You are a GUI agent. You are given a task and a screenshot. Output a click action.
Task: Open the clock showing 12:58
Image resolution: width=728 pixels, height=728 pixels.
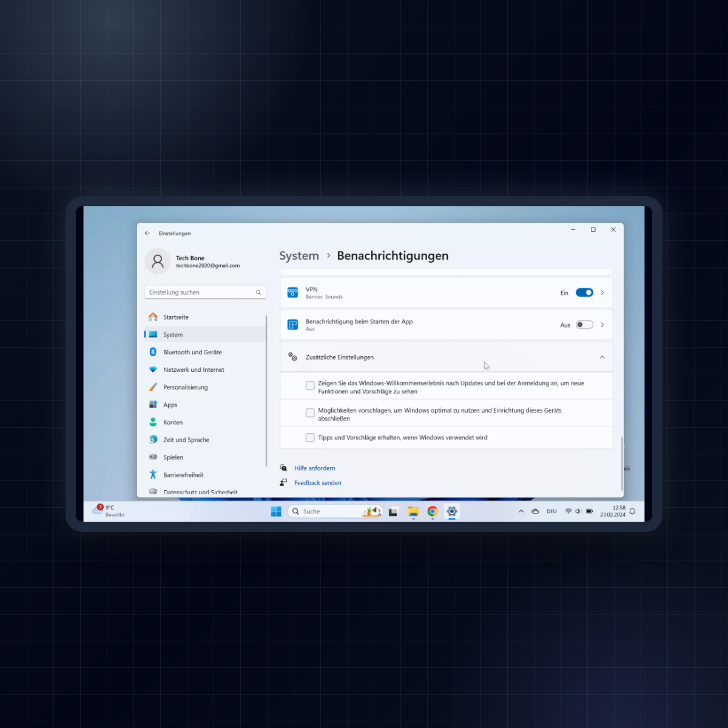(x=613, y=511)
